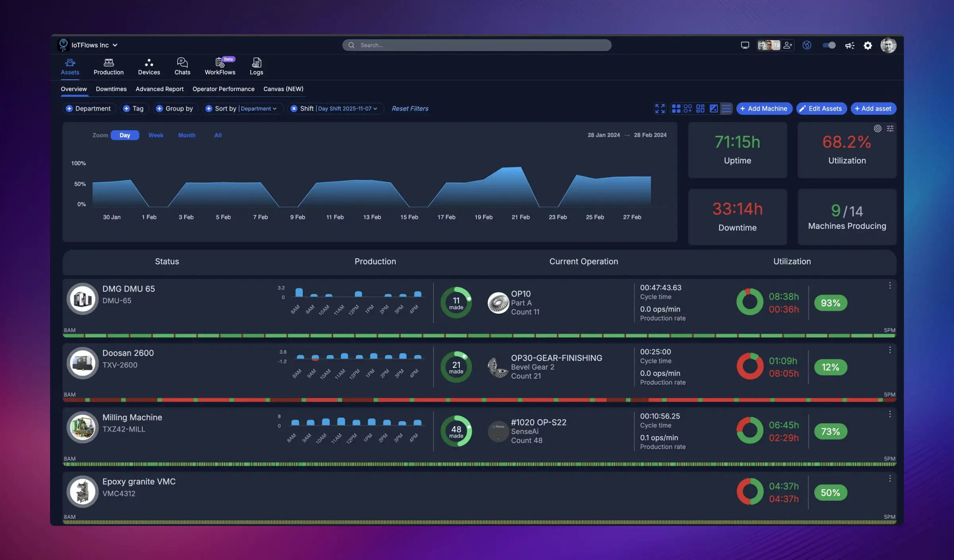The width and height of the screenshot is (954, 560).
Task: Open settings via the gear icon
Action: tap(868, 45)
